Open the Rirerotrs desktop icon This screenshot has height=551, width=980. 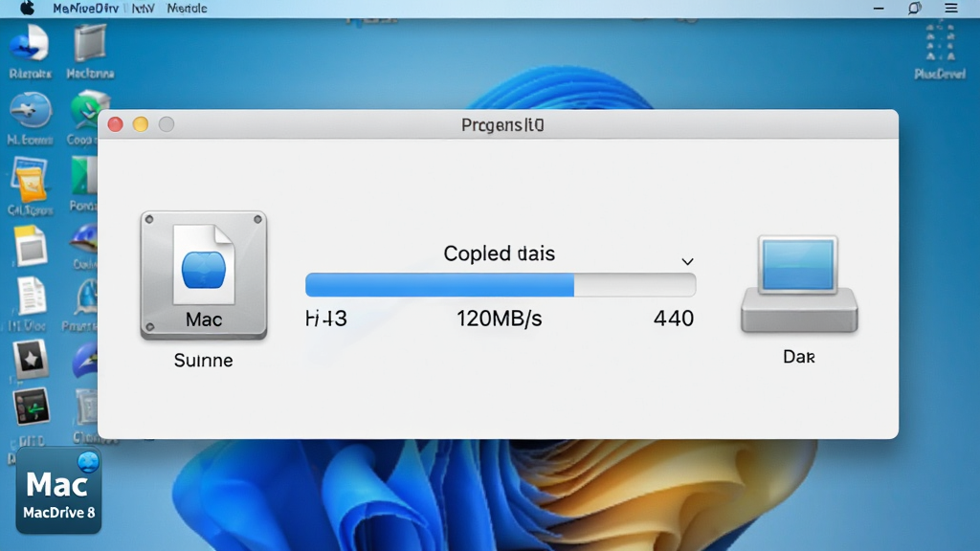point(30,52)
